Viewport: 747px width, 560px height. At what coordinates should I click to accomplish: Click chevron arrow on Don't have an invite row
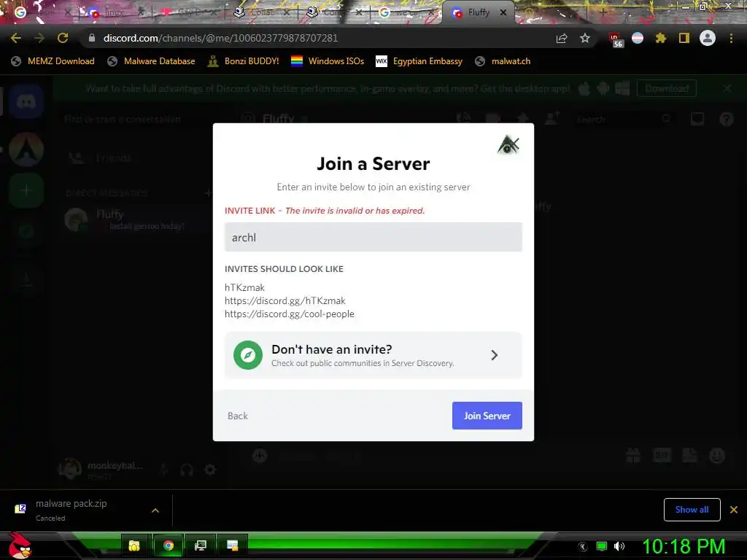point(494,355)
